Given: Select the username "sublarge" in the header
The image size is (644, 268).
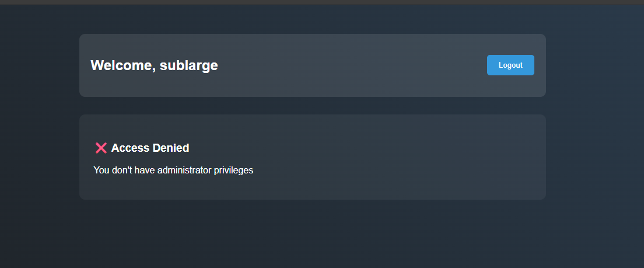Looking at the screenshot, I should click(x=188, y=65).
